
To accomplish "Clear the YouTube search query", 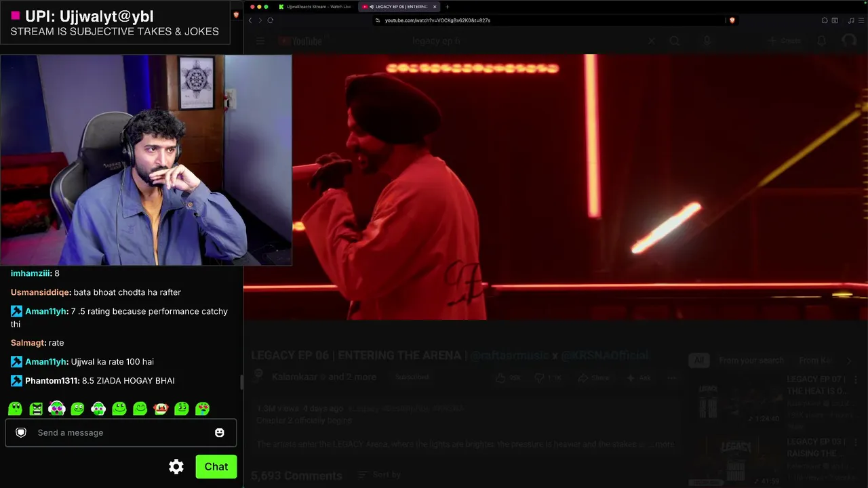I will (x=651, y=41).
